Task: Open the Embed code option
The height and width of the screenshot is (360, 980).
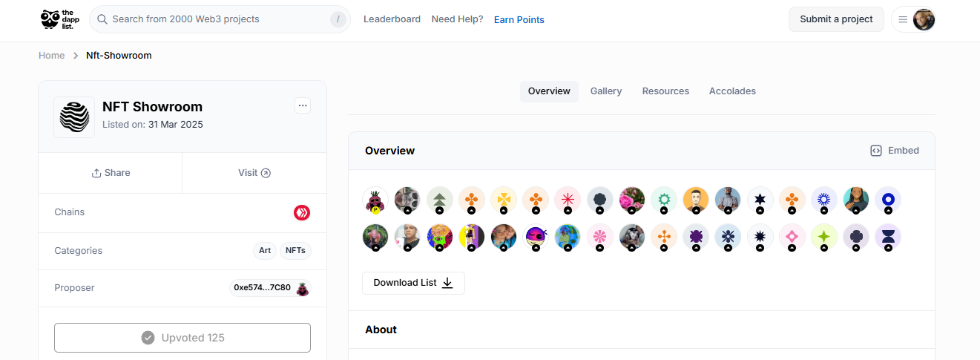Action: pos(895,151)
